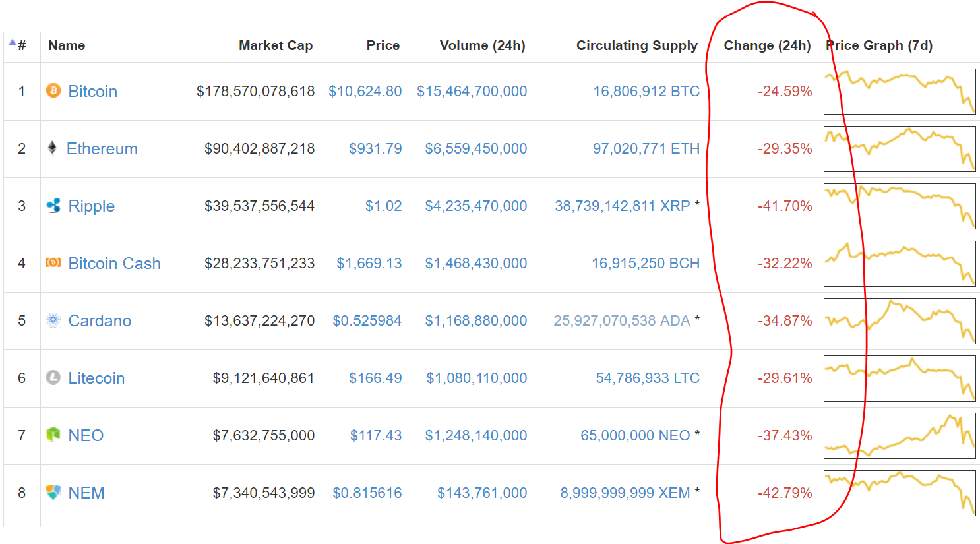Sort by rank using the # column arrow
Screen dimensions: 980x544
(x=13, y=43)
